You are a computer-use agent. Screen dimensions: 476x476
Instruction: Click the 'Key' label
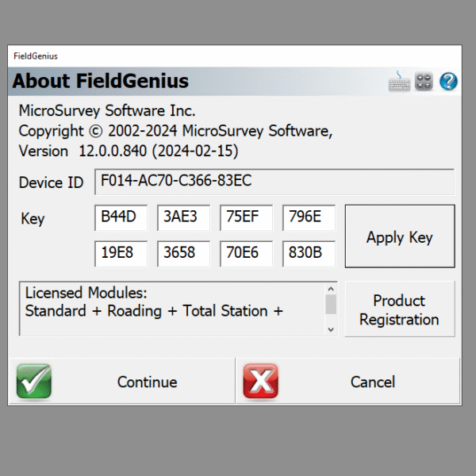point(33,219)
